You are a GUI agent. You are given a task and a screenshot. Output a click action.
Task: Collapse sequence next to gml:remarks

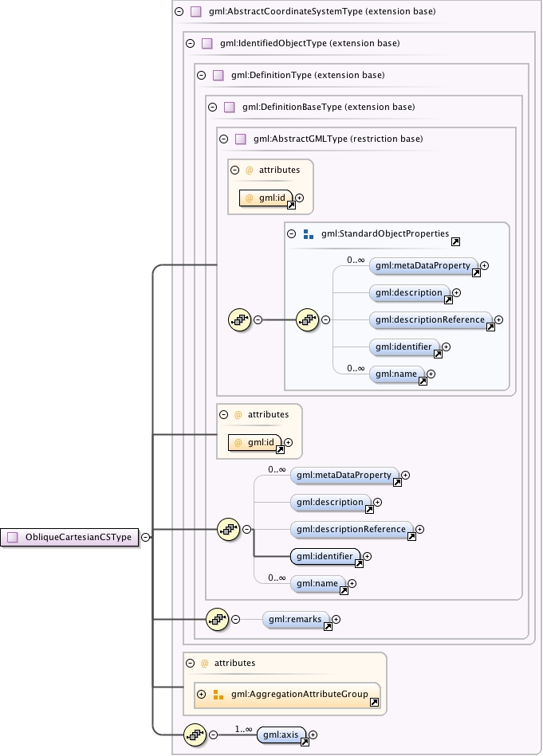tap(235, 619)
